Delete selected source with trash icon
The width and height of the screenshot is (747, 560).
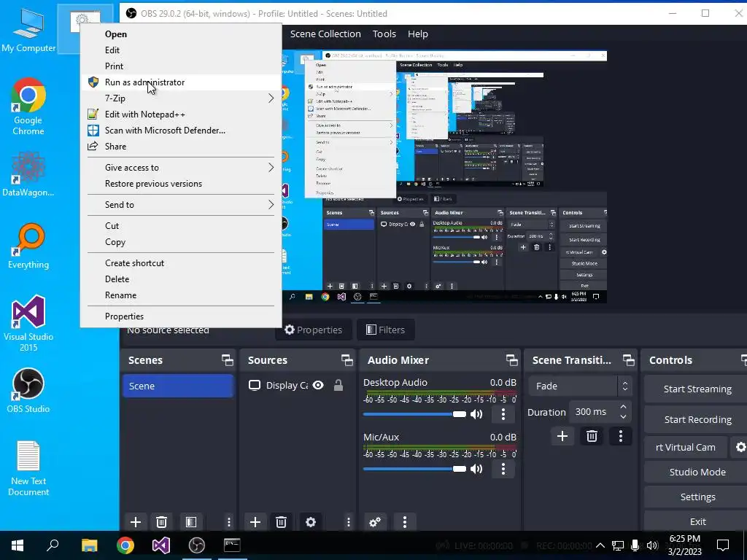pyautogui.click(x=281, y=522)
